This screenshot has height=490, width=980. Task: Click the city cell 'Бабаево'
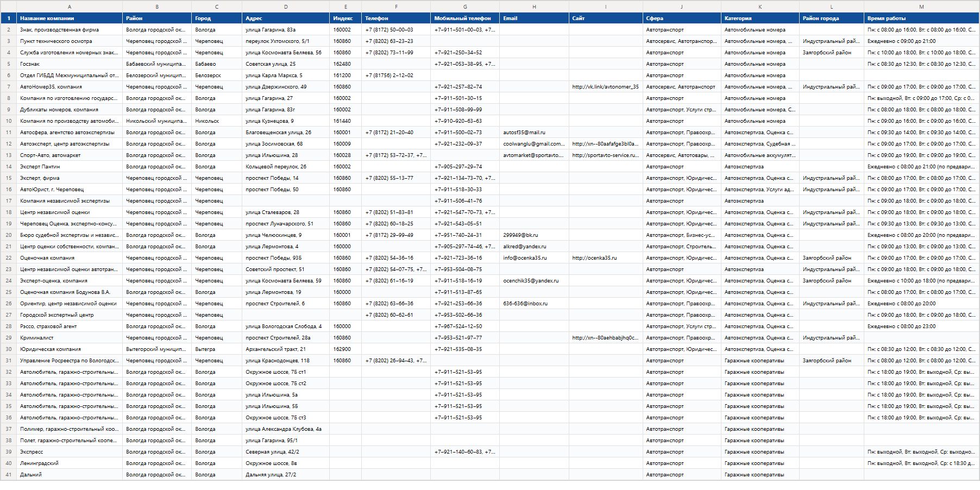[217, 64]
